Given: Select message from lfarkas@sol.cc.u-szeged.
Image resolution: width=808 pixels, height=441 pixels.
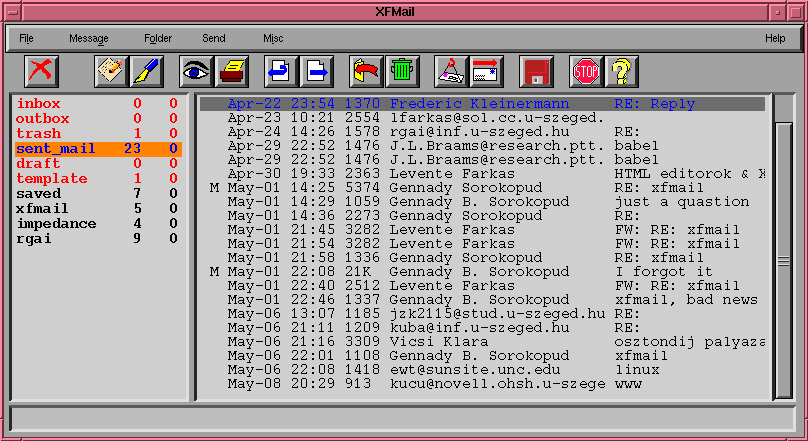Looking at the screenshot, I should pos(482,118).
